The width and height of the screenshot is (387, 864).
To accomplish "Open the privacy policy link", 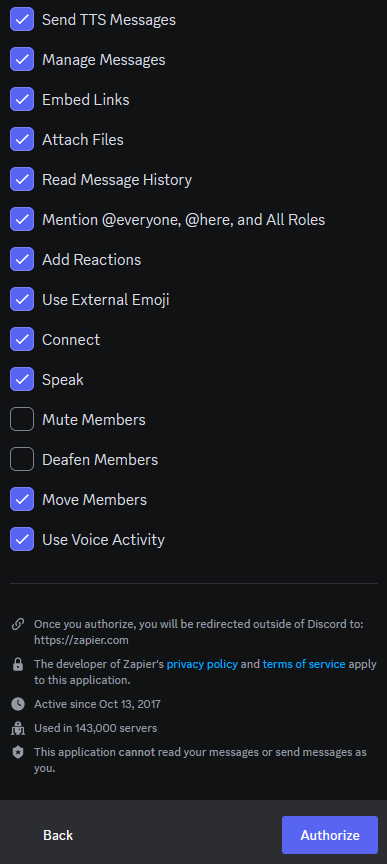I will coord(202,664).
